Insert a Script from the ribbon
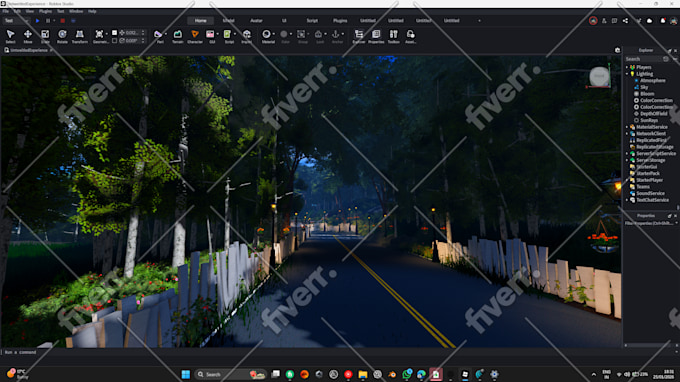The image size is (680, 382). click(x=228, y=36)
